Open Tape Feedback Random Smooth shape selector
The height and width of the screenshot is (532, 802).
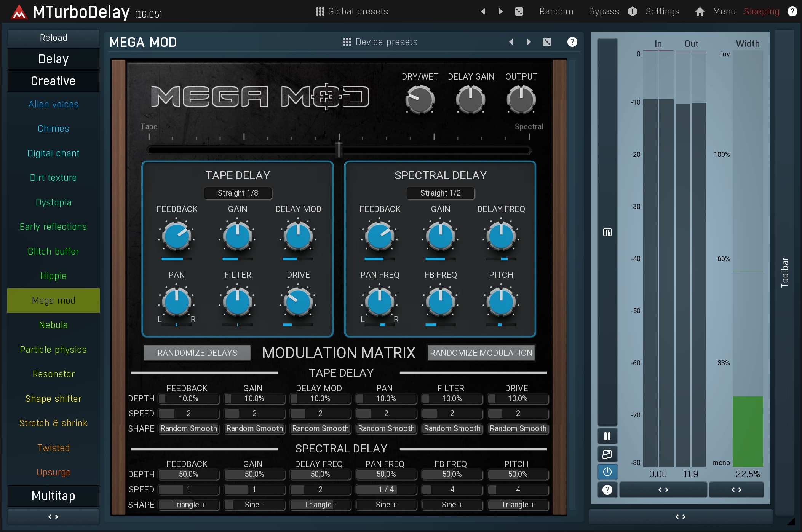point(189,428)
